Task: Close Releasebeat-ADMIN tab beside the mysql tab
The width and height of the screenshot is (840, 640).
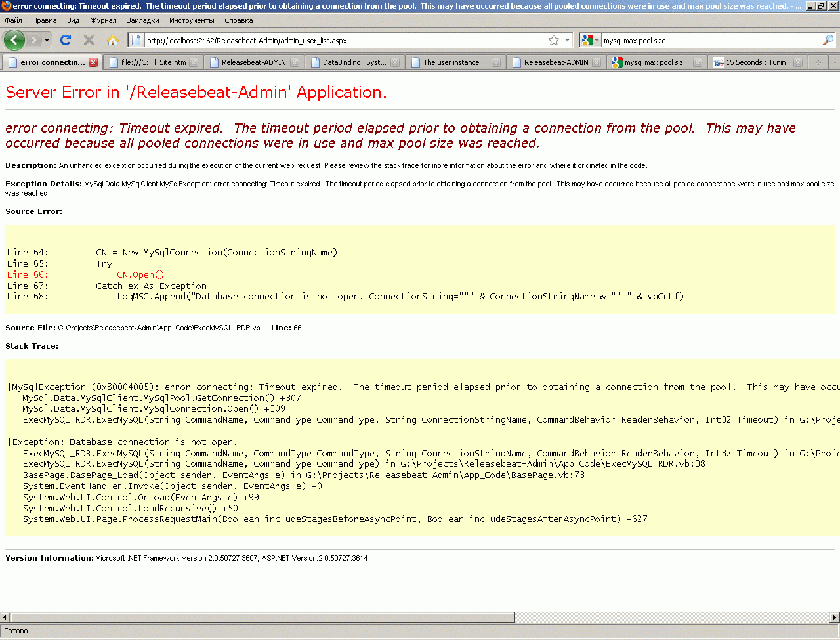Action: pyautogui.click(x=597, y=62)
